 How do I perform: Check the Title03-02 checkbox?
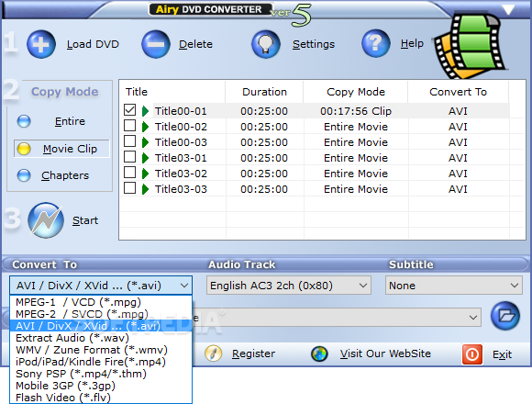coord(130,173)
